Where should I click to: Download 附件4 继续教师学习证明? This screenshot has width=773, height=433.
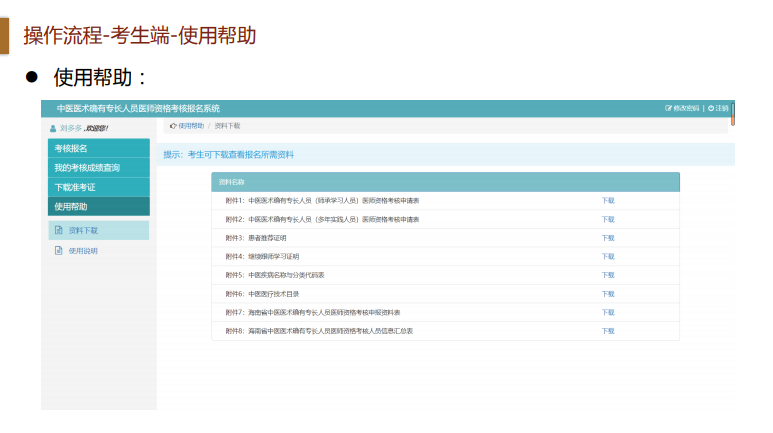pos(608,256)
